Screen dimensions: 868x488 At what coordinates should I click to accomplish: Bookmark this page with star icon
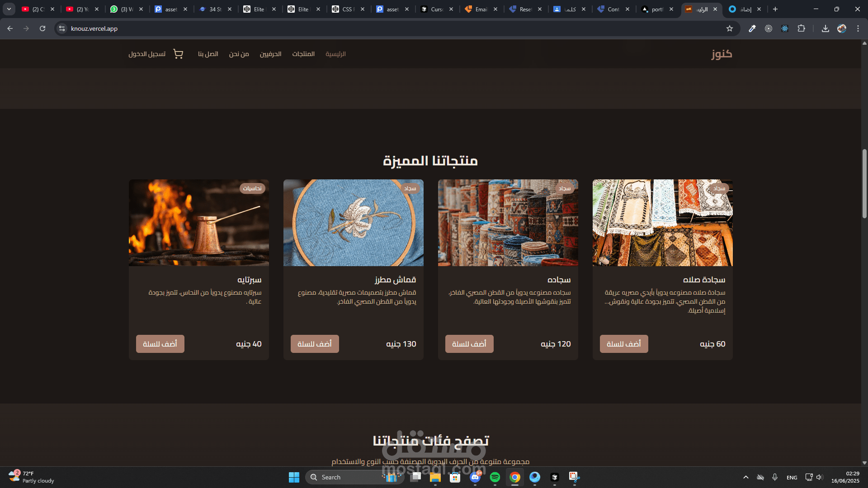[x=729, y=28]
